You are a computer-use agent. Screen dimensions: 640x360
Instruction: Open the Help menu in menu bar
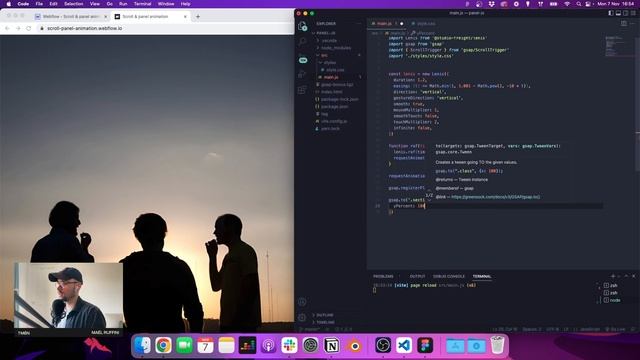(186, 4)
